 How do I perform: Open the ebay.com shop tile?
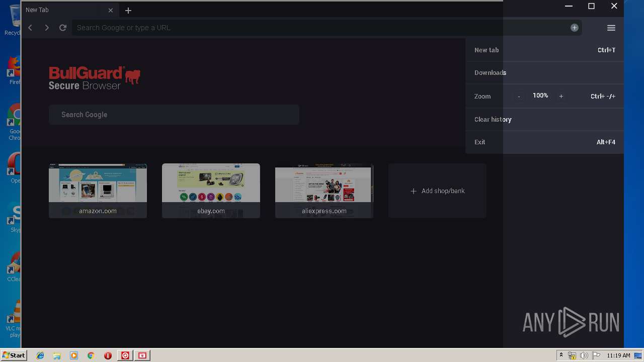[211, 191]
